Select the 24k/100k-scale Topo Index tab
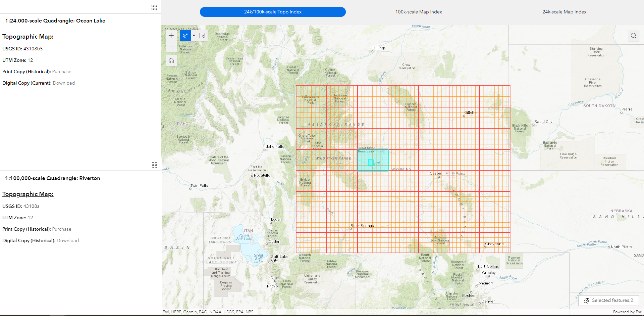644x316 pixels. click(272, 12)
